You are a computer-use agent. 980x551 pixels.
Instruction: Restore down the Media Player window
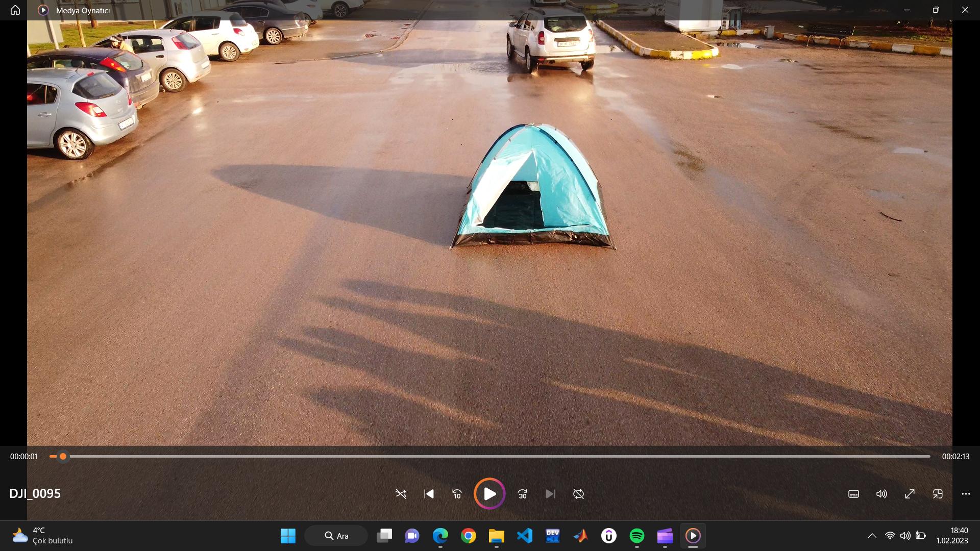pos(936,10)
